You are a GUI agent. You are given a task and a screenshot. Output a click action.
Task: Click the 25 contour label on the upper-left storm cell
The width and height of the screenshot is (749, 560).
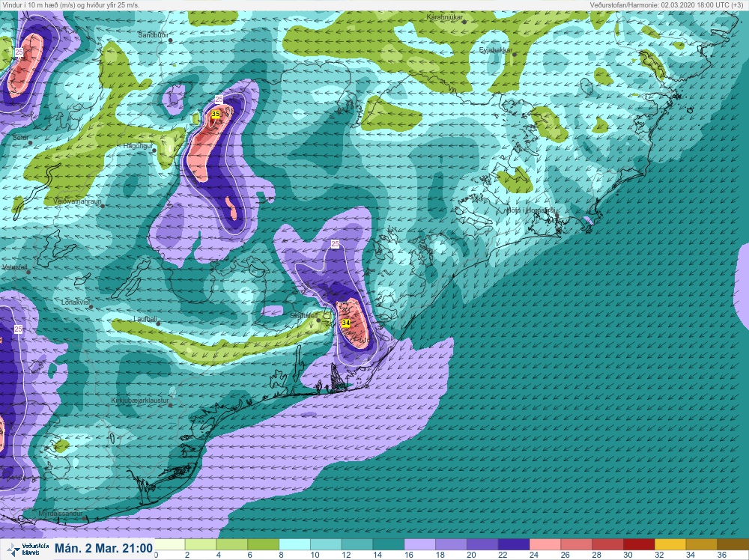(x=19, y=52)
